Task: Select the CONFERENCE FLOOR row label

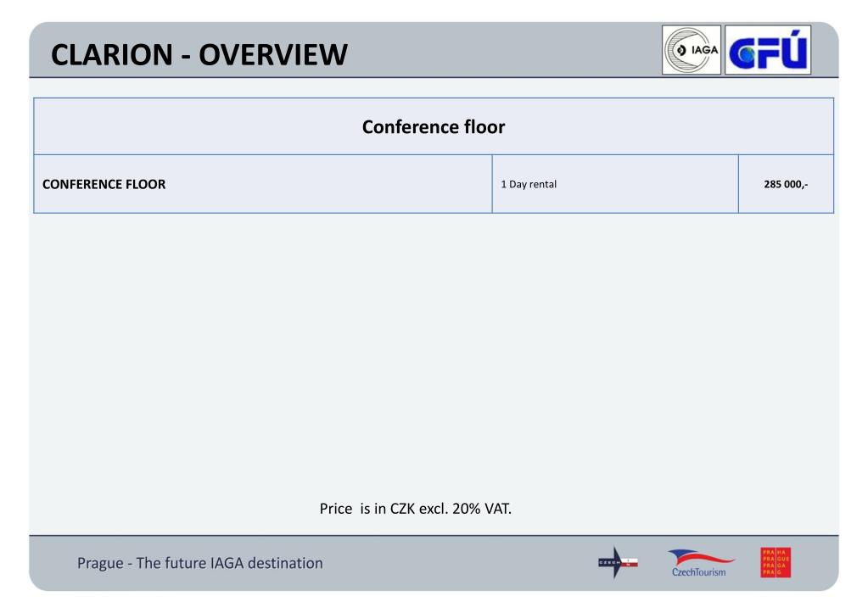Action: pyautogui.click(x=104, y=184)
